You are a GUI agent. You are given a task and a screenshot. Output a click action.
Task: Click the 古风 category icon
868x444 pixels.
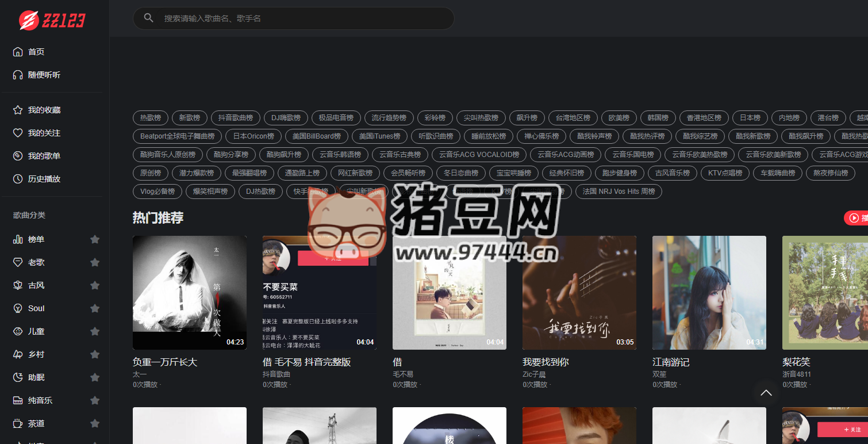[18, 285]
